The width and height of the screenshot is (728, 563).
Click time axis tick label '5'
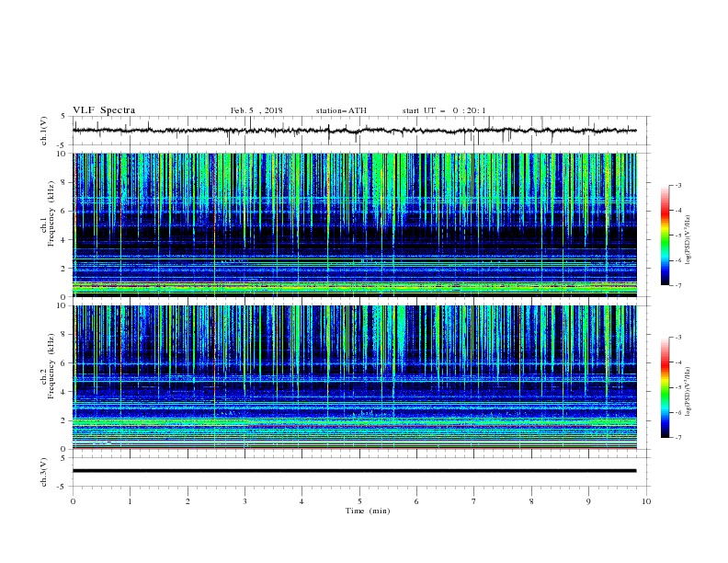[359, 501]
